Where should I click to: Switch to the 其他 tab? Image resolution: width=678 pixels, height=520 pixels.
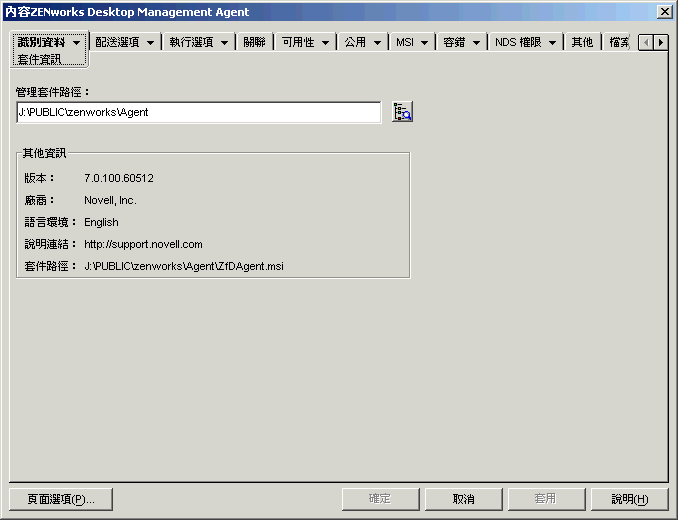point(582,42)
